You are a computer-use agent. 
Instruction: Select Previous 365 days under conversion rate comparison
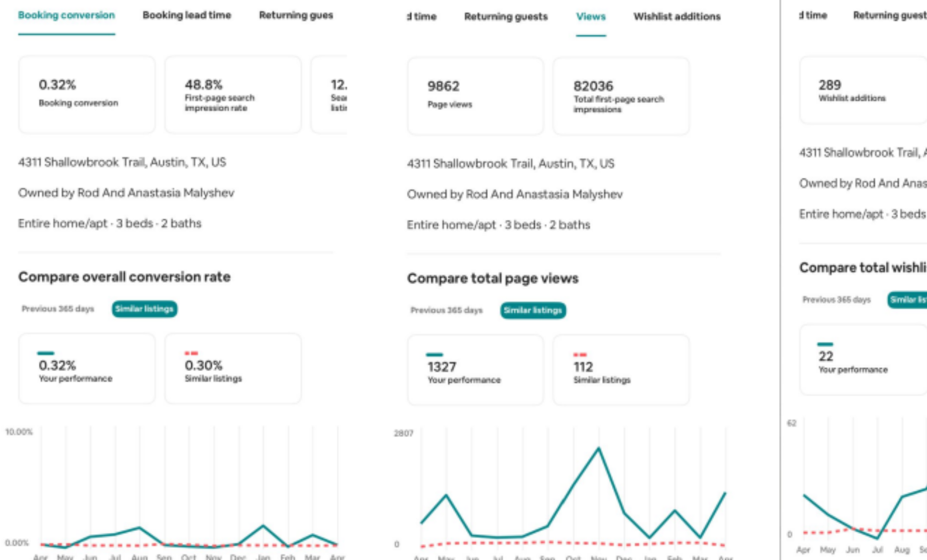point(58,309)
